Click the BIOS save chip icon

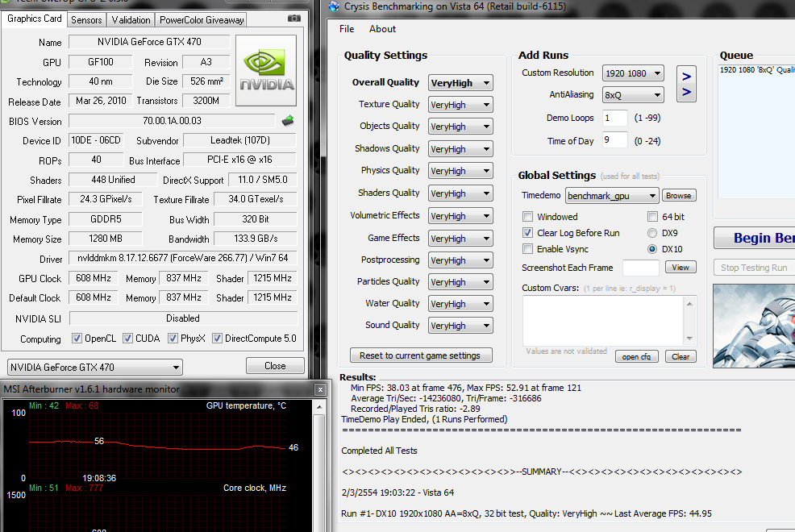288,121
